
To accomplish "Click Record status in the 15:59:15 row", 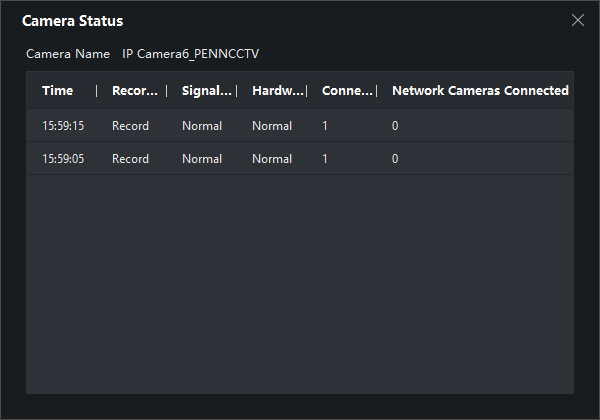I will pyautogui.click(x=130, y=126).
